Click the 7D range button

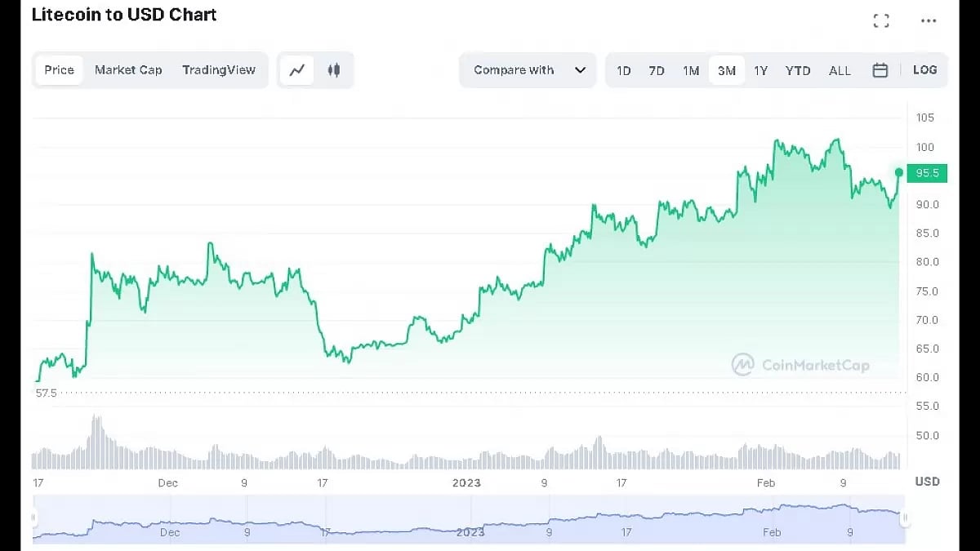(656, 70)
